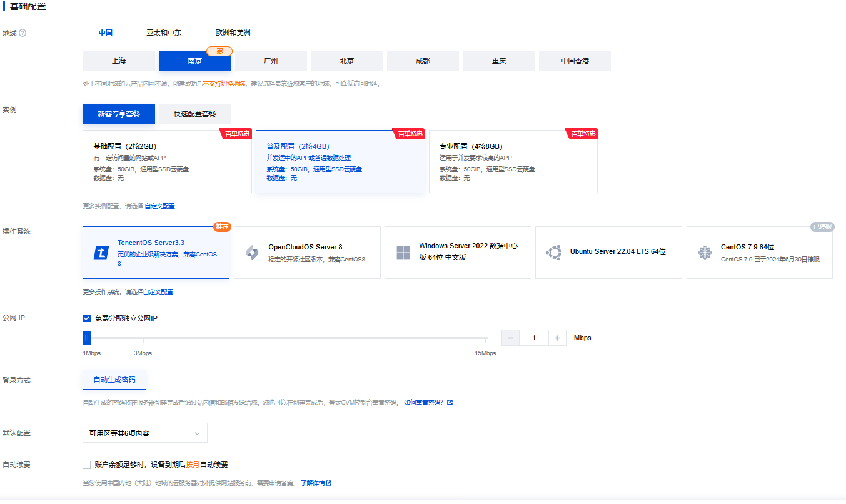Select the 上海 region
Screen dimensions: 846x504
pyautogui.click(x=119, y=61)
